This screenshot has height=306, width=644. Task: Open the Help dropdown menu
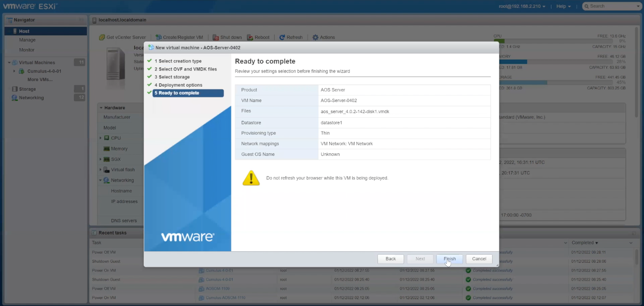[564, 6]
